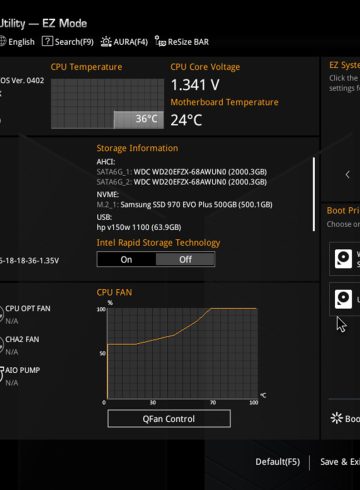Image resolution: width=360 pixels, height=490 pixels.
Task: Click the CPU Temperature heading
Action: 86,67
